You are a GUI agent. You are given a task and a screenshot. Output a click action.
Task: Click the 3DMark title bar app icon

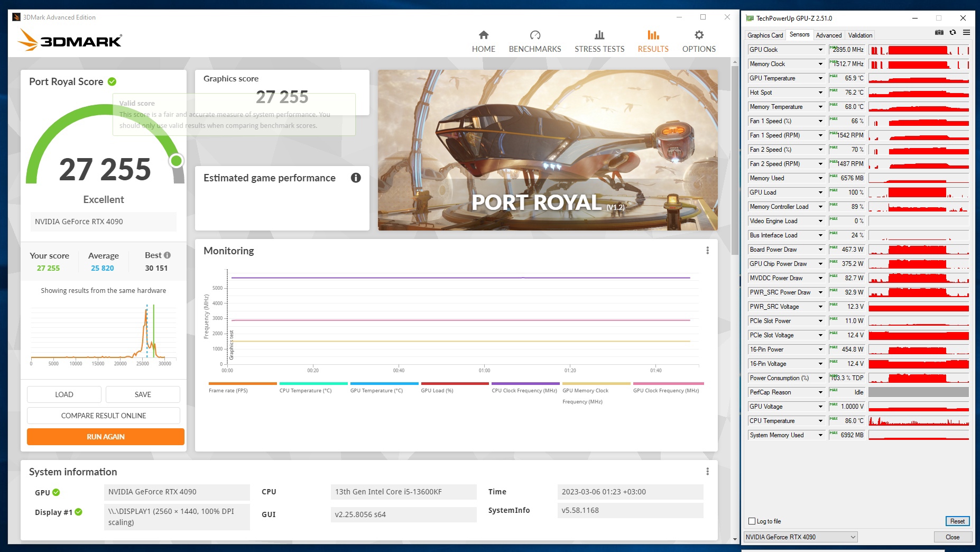pyautogui.click(x=16, y=17)
